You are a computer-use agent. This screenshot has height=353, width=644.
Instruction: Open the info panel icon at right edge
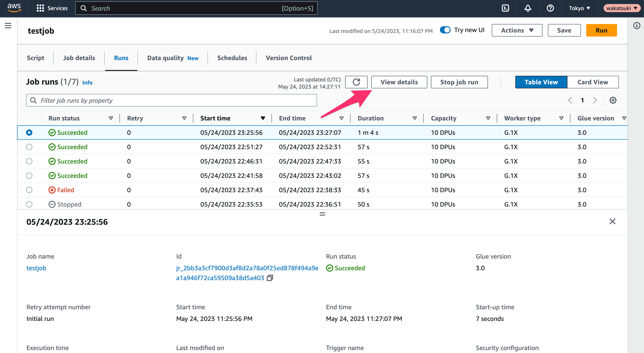tap(637, 26)
